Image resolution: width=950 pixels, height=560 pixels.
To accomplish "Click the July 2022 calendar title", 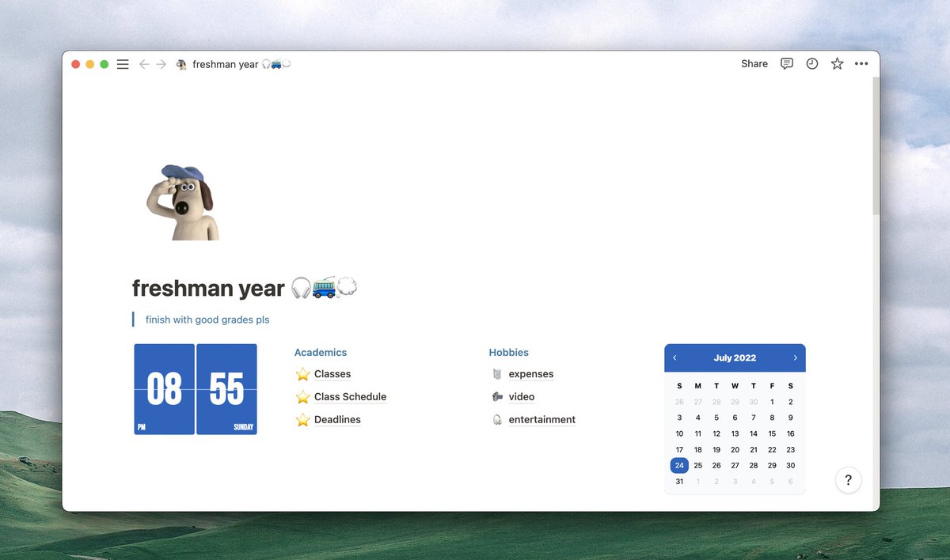I will click(x=735, y=358).
